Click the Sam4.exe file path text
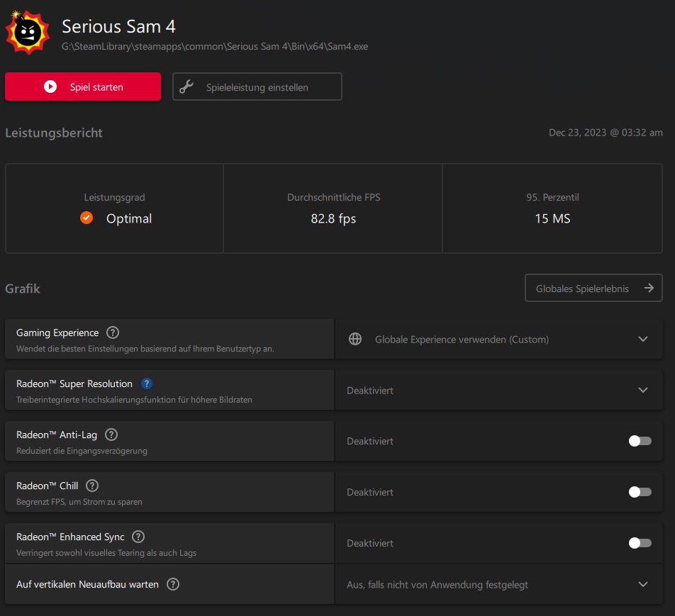 (x=215, y=47)
